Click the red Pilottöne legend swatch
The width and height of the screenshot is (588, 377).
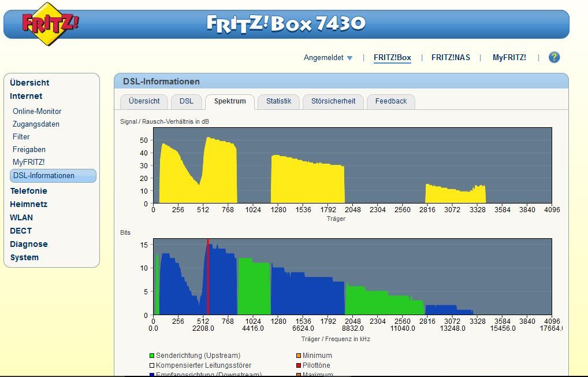(x=299, y=365)
